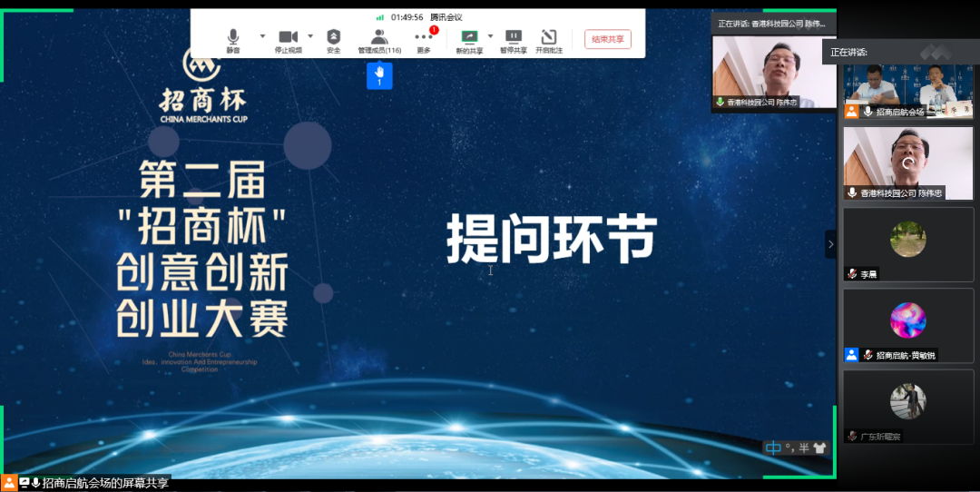Click the 提问环节 slide heading
The image size is (980, 492).
click(x=552, y=239)
